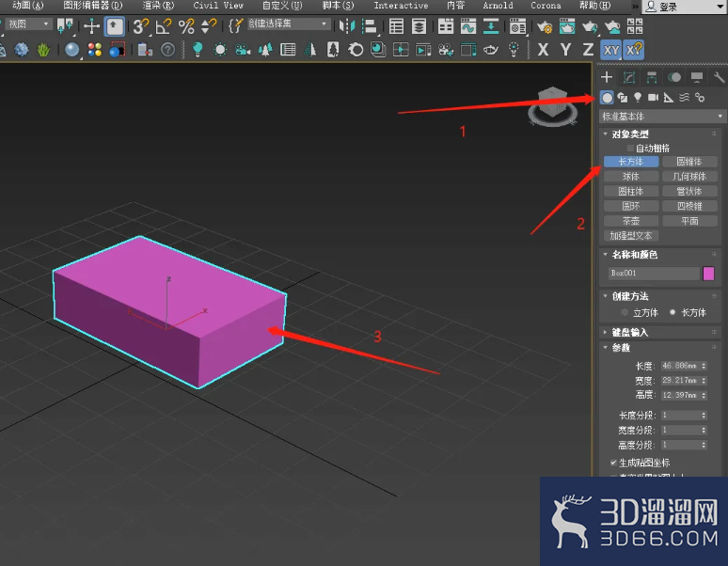This screenshot has height=566, width=728.
Task: Open the 视图 reference coordinate dropdown
Action: [28, 24]
